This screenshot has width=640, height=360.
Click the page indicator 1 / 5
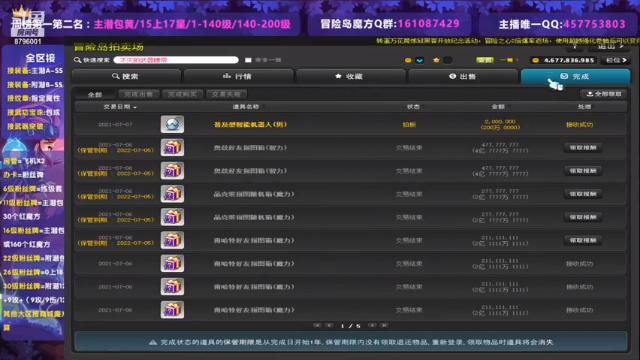[351, 326]
